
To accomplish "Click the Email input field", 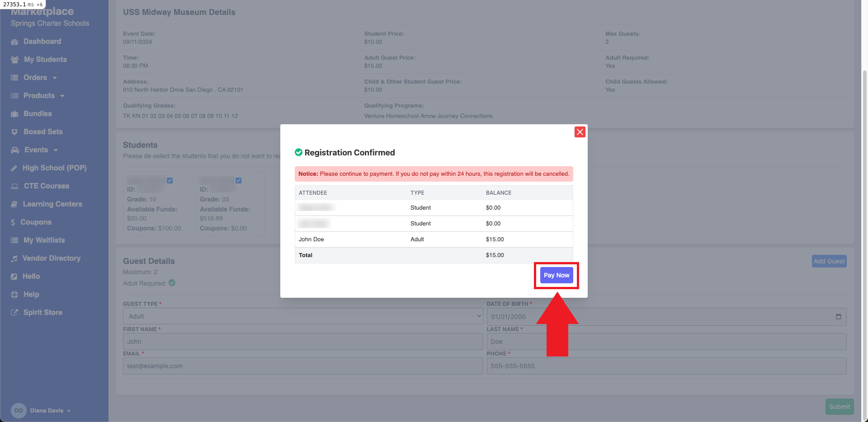I will [x=303, y=366].
